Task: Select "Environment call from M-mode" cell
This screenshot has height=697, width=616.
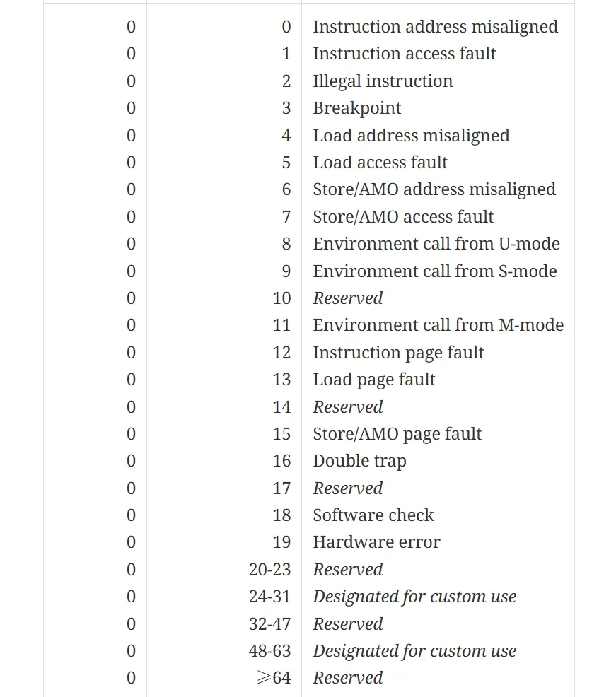Action: 438,325
